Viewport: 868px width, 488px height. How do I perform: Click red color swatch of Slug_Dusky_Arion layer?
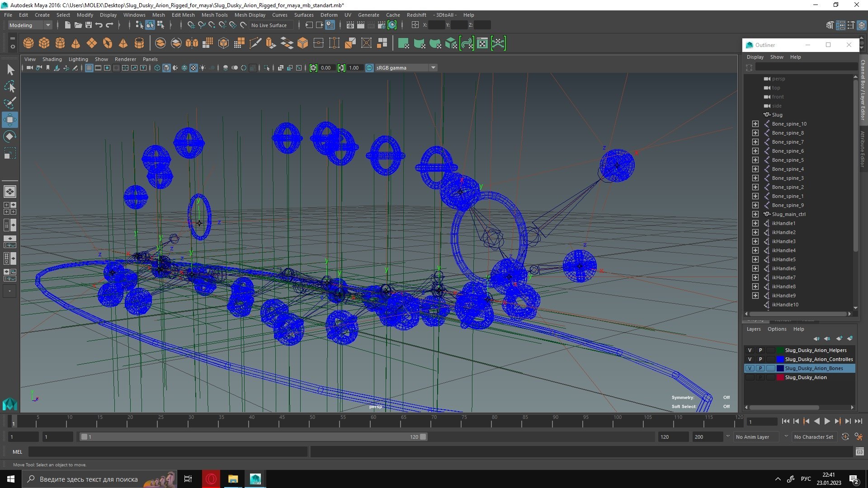[780, 377]
